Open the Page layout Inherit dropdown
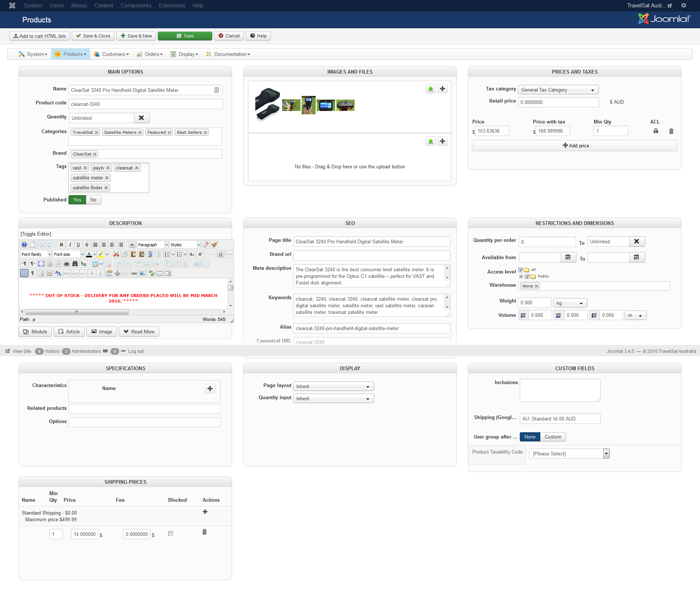This screenshot has height=605, width=700. tap(334, 387)
